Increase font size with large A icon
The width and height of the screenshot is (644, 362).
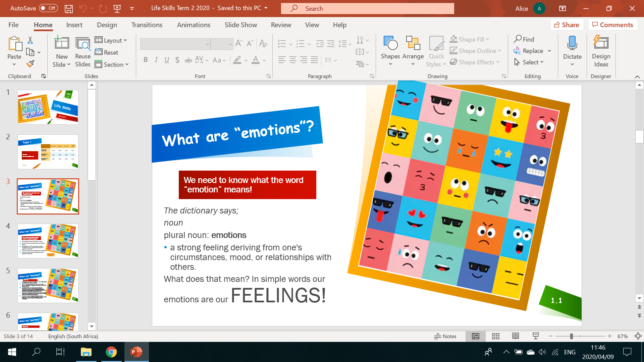click(x=239, y=43)
